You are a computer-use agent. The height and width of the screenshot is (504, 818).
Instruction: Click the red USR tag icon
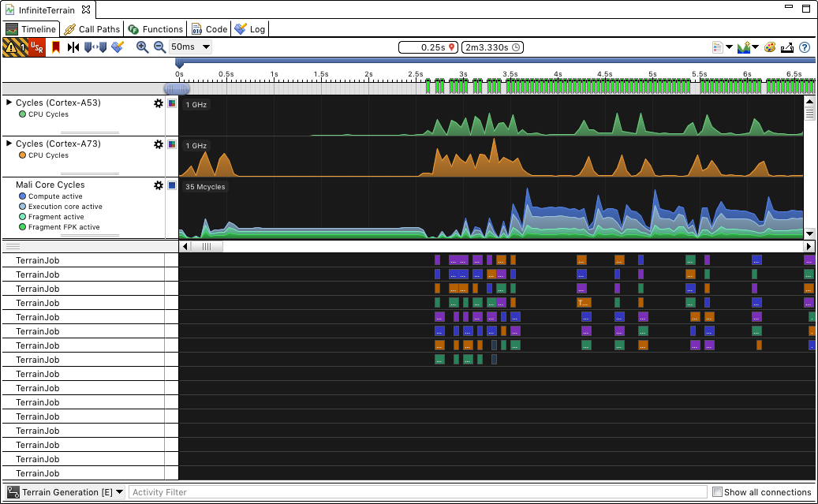coord(38,47)
